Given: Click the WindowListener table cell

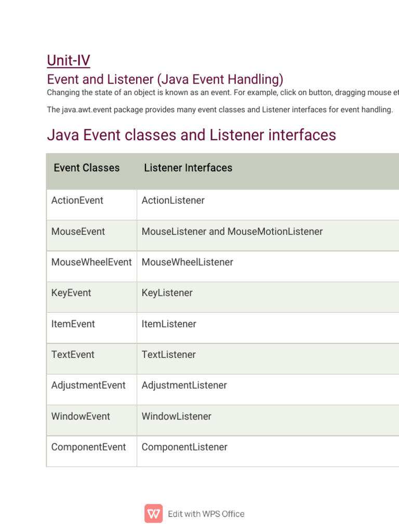Looking at the screenshot, I should coord(177,417).
